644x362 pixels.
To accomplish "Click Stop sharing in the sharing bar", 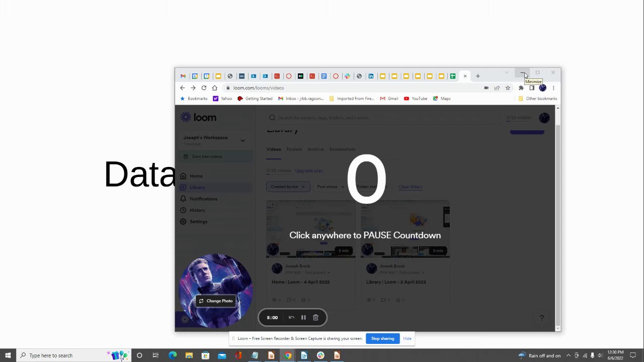I will [x=382, y=338].
